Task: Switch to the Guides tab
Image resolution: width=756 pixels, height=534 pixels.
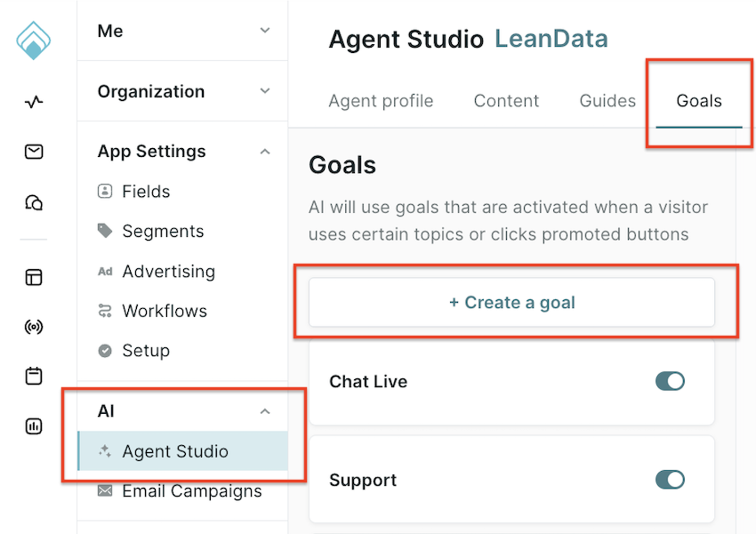Action: click(x=607, y=101)
